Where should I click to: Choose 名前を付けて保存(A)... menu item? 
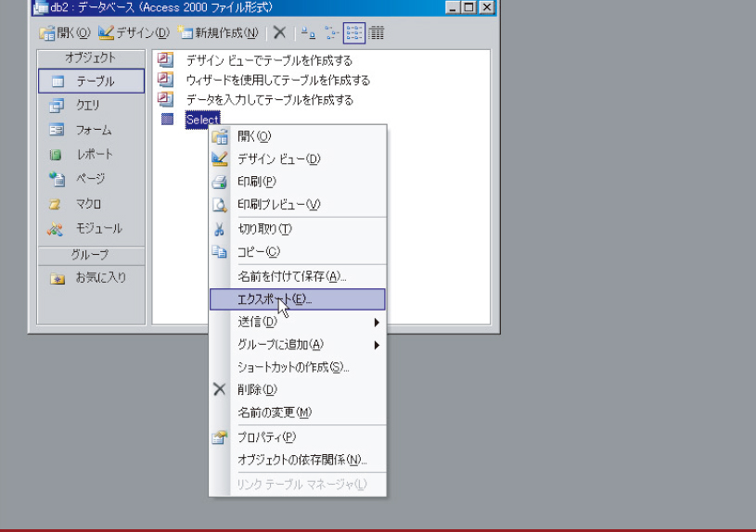(x=298, y=276)
